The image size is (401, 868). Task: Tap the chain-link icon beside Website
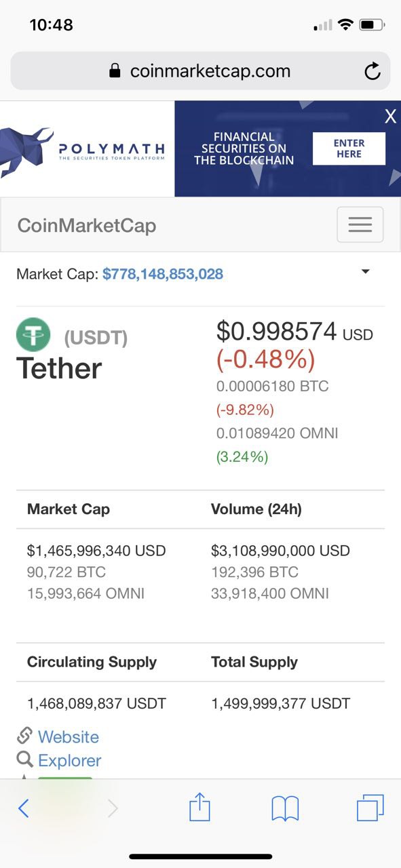click(x=25, y=736)
